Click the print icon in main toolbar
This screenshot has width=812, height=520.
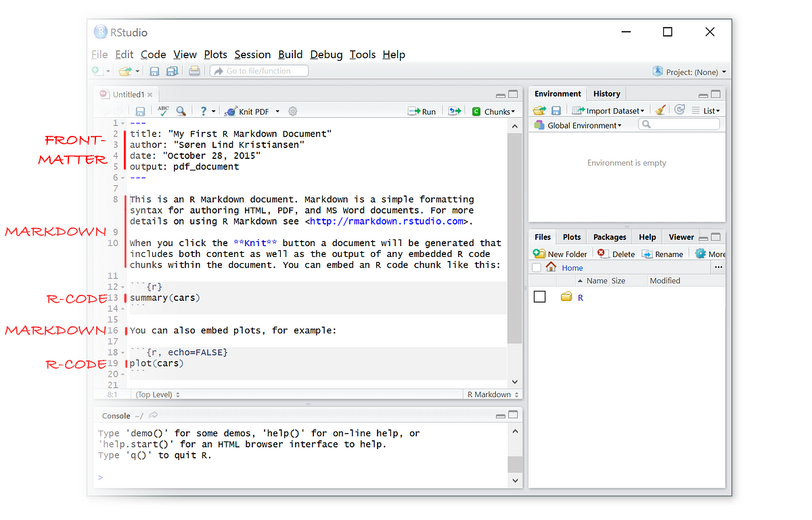194,71
